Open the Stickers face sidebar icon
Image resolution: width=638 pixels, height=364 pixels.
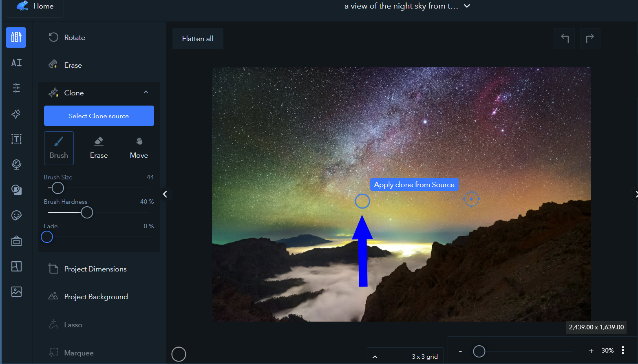click(x=16, y=215)
